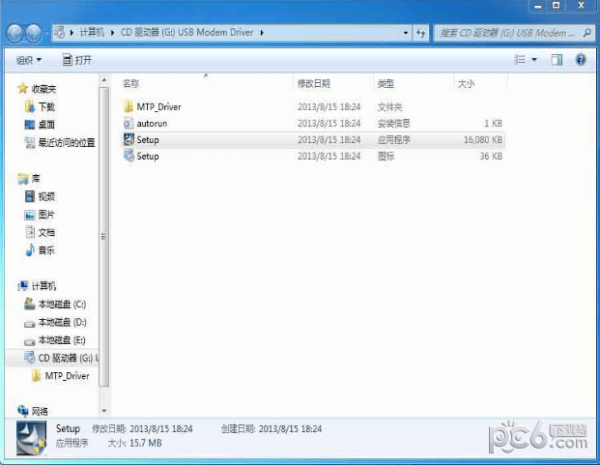
Task: Sort by 修改日期 column header
Action: click(x=314, y=83)
